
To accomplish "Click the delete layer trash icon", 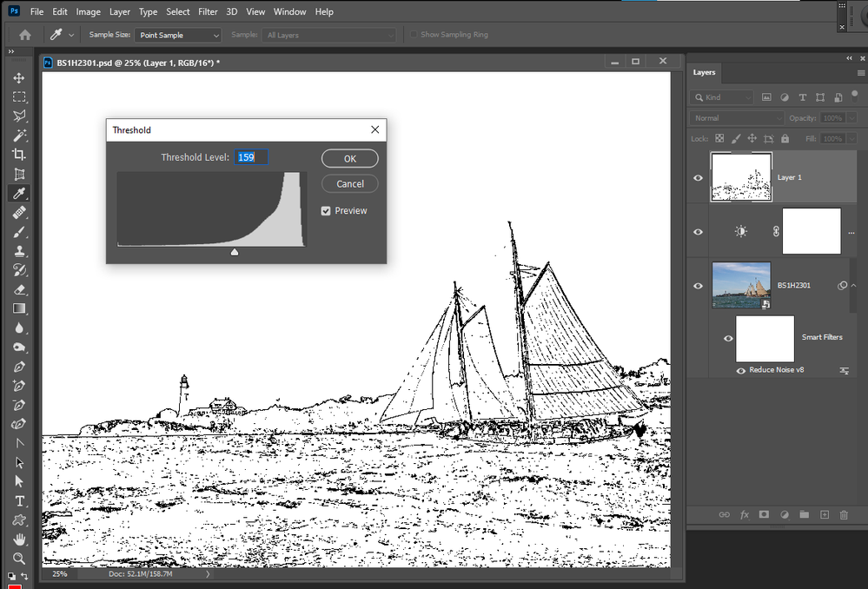I will click(844, 515).
